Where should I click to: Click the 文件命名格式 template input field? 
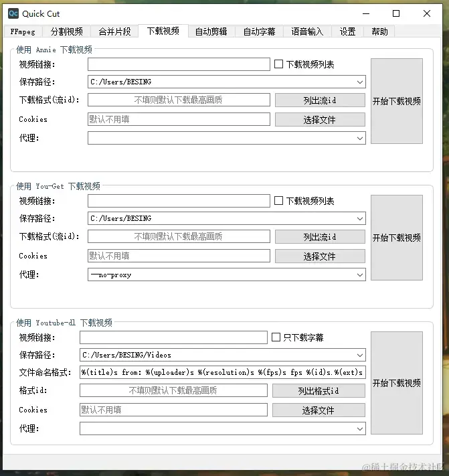click(223, 372)
